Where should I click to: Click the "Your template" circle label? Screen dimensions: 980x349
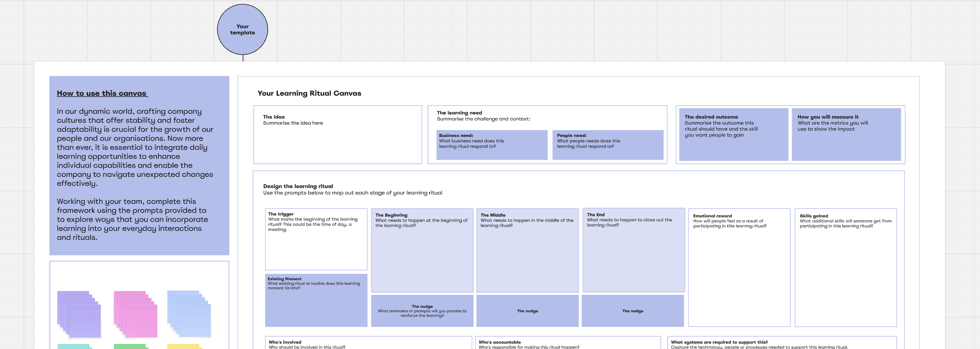(242, 29)
